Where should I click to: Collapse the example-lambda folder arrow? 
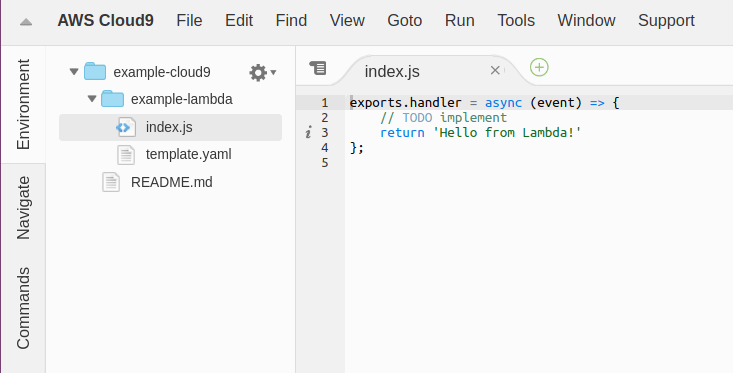(x=92, y=99)
